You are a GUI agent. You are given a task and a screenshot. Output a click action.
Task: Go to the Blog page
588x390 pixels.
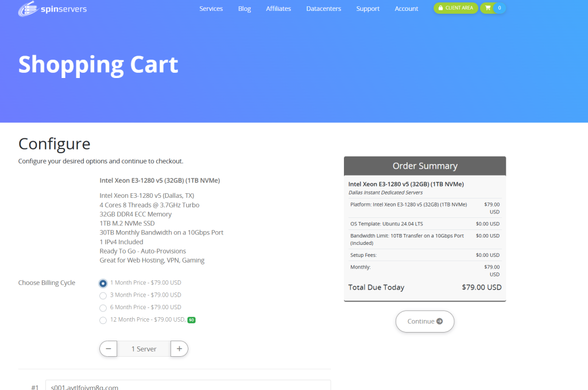(245, 9)
